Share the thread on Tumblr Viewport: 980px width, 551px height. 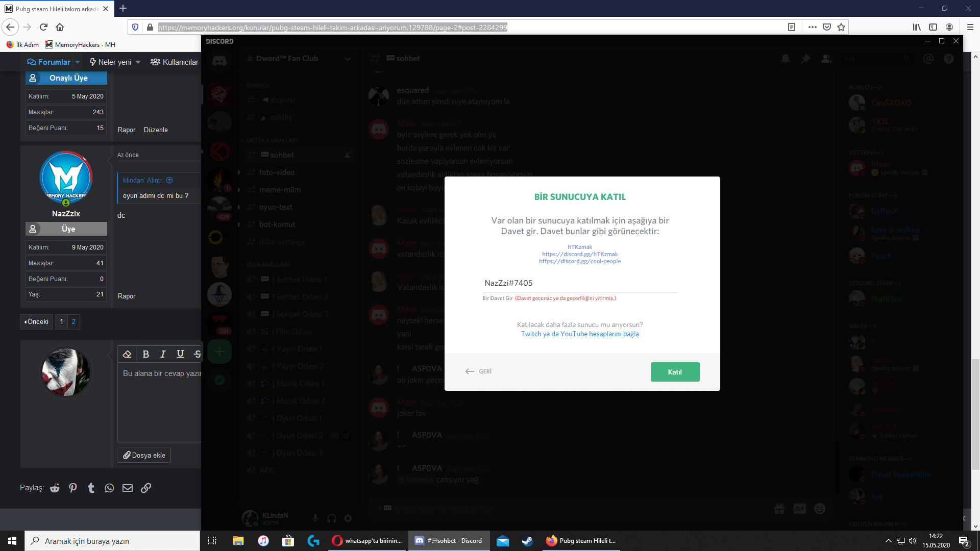click(x=91, y=488)
